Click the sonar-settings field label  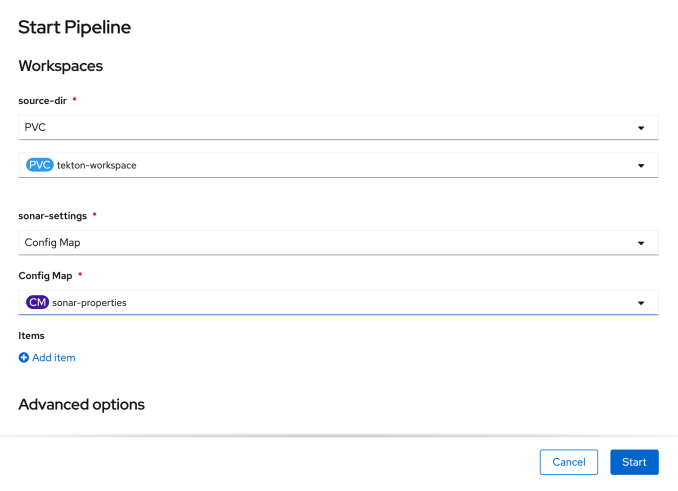click(53, 216)
